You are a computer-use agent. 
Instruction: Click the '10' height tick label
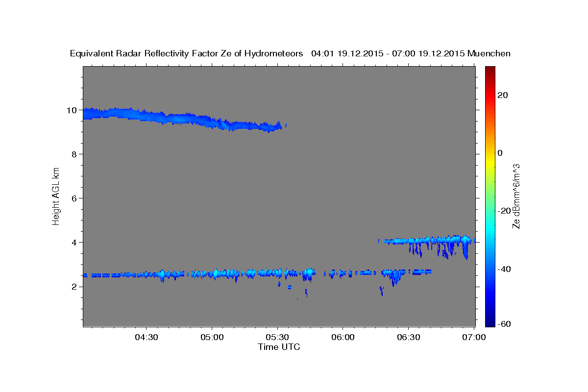pos(72,110)
